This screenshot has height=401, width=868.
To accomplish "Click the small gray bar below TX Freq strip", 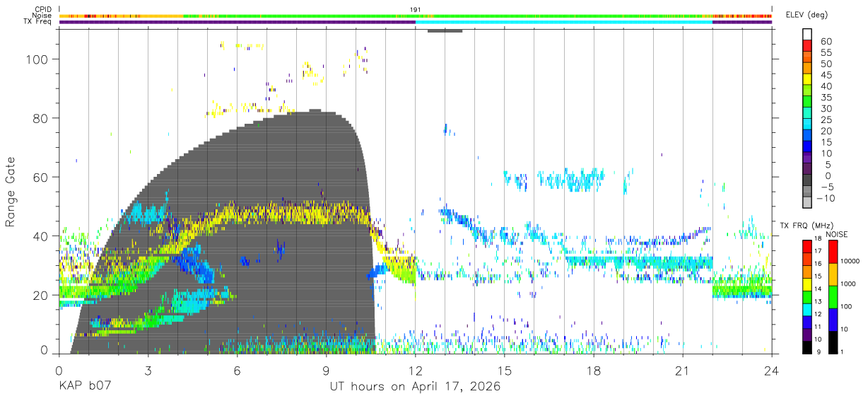I will 445,30.
